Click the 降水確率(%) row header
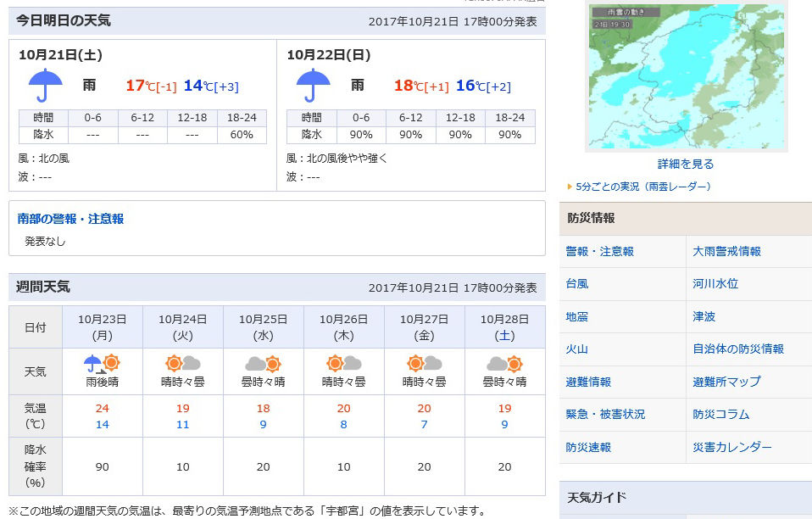Screen dimensions: 812x519 36,466
